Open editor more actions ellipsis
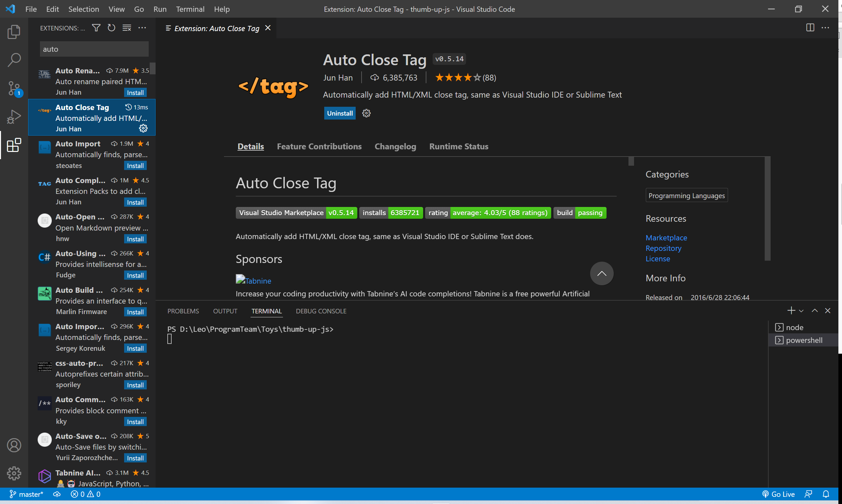Viewport: 842px width, 504px height. [x=825, y=28]
